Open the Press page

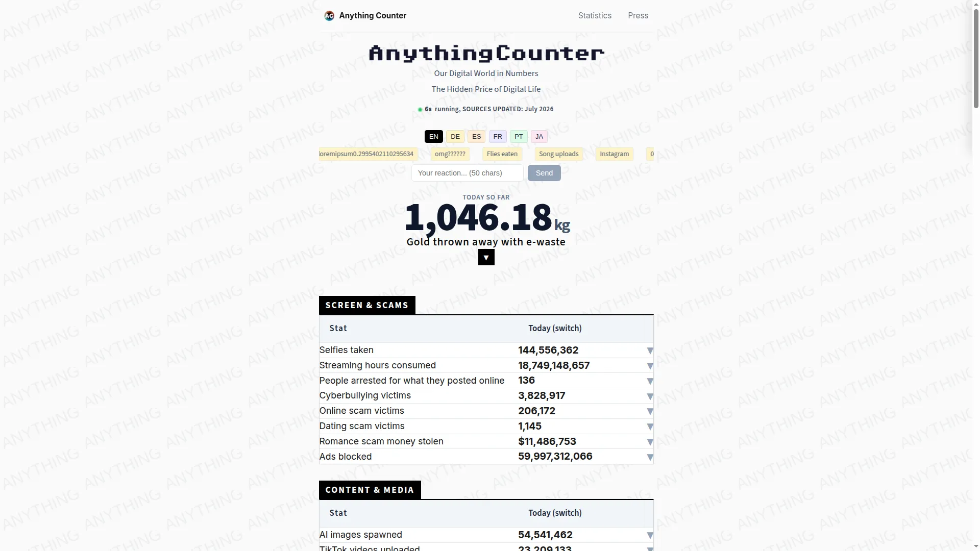click(x=638, y=16)
